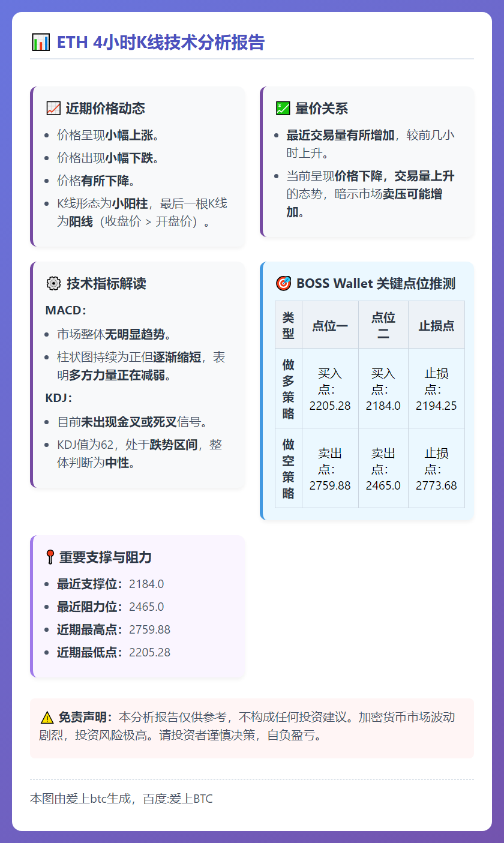The height and width of the screenshot is (843, 504).
Task: Click the MACD: subheading
Action: 66,311
